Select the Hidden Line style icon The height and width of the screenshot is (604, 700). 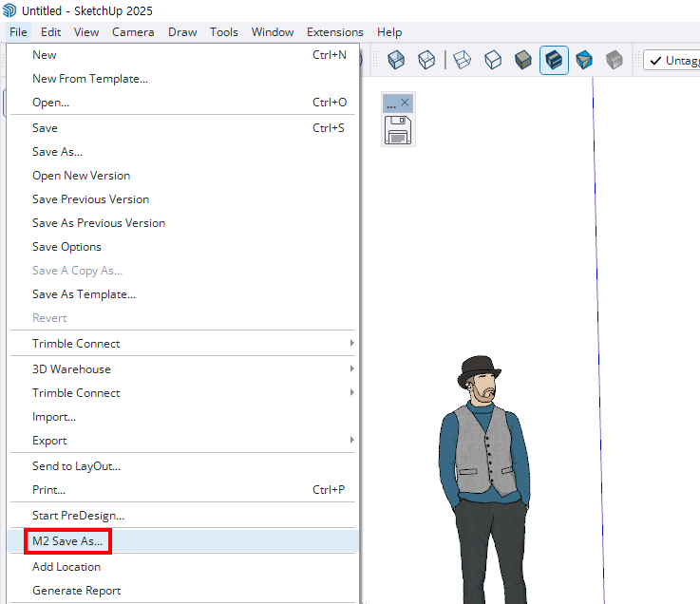[493, 60]
